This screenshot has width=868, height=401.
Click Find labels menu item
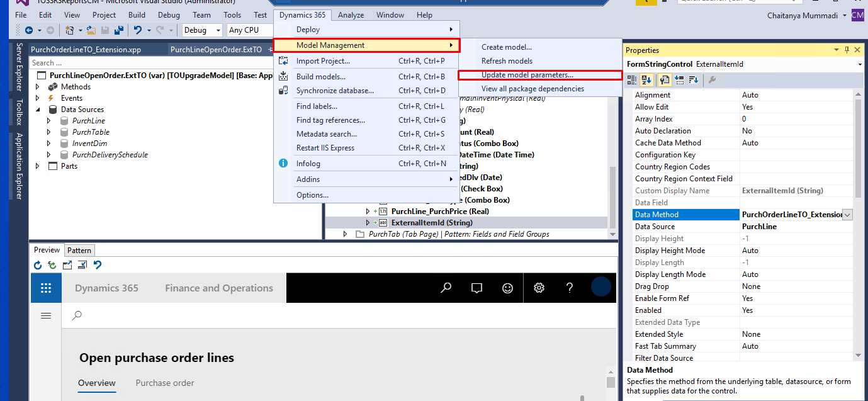click(317, 106)
